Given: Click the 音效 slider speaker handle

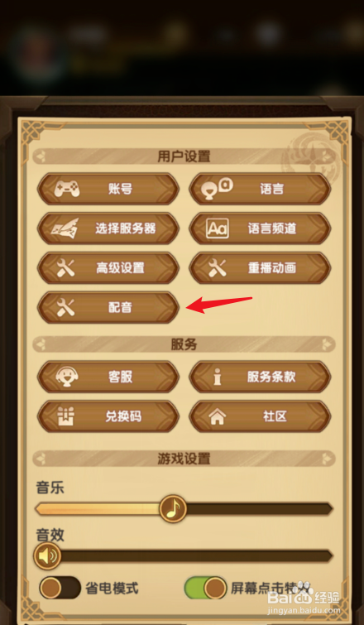Looking at the screenshot, I should point(47,555).
